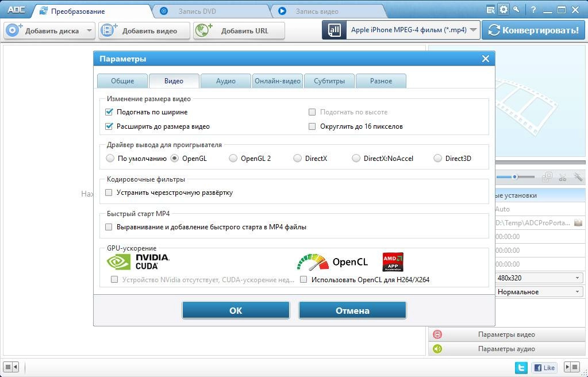Click the Добавить URL button
Viewport: 588px width, 377px height.
(239, 30)
